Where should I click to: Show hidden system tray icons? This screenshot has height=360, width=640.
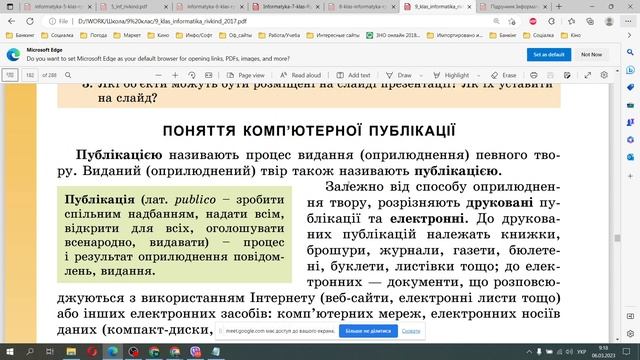point(529,351)
